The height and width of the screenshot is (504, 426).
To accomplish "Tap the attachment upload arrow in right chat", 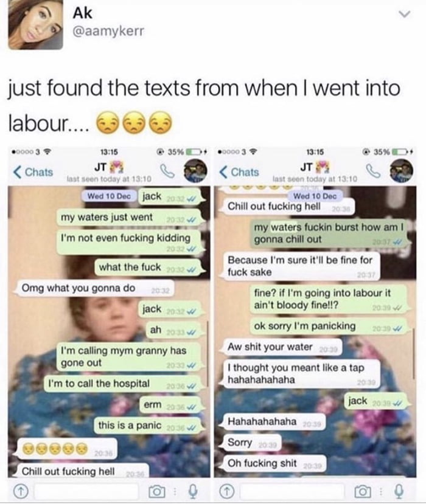I will click(226, 491).
